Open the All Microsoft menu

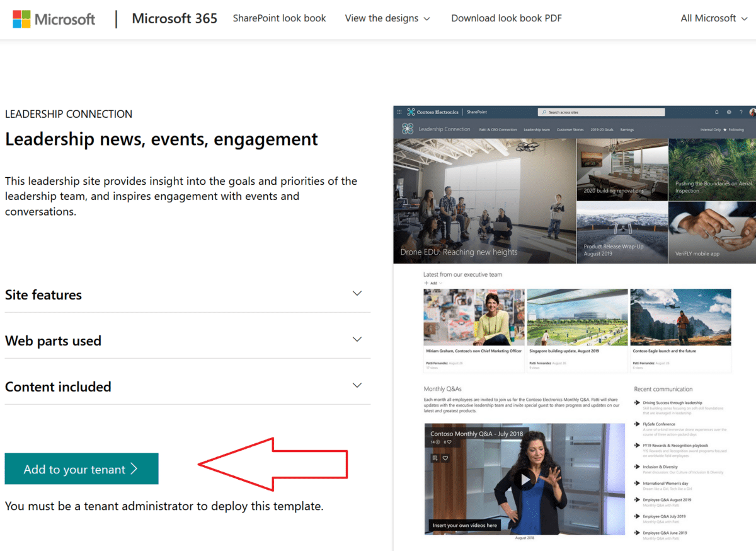(x=714, y=18)
